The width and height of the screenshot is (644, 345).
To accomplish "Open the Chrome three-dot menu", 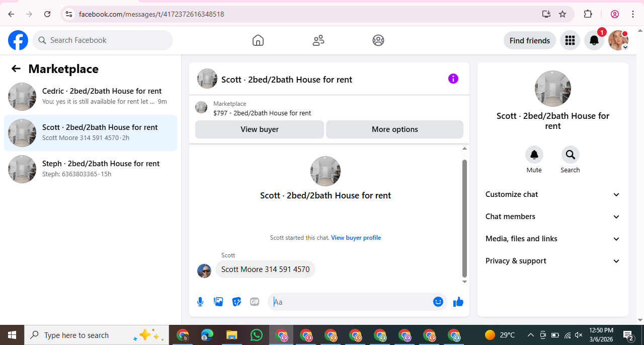I will (633, 14).
